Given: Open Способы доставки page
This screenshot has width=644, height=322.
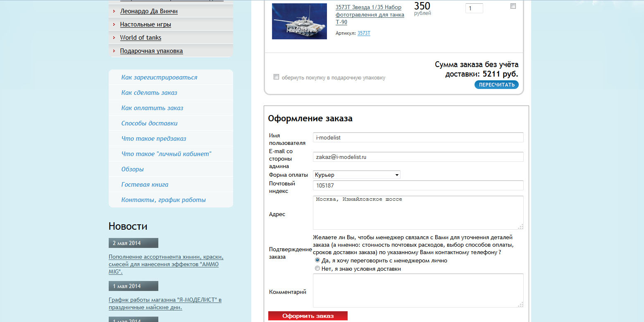Looking at the screenshot, I should pyautogui.click(x=149, y=123).
